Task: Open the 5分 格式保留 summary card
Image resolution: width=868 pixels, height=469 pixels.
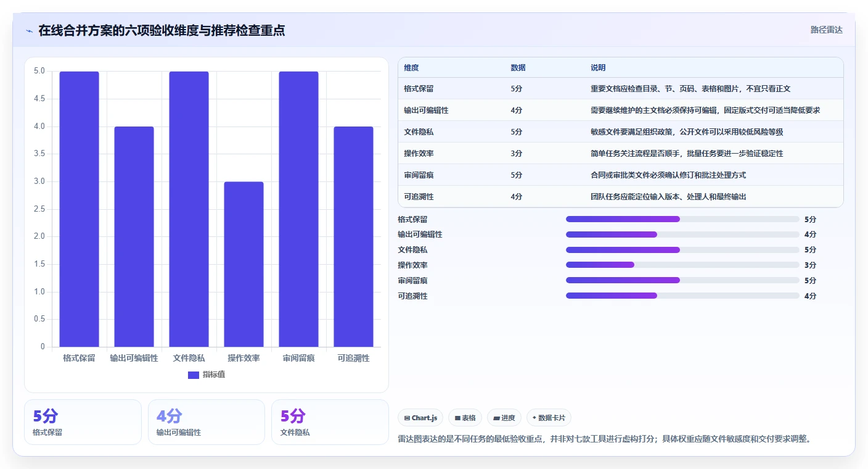Action: [x=83, y=422]
